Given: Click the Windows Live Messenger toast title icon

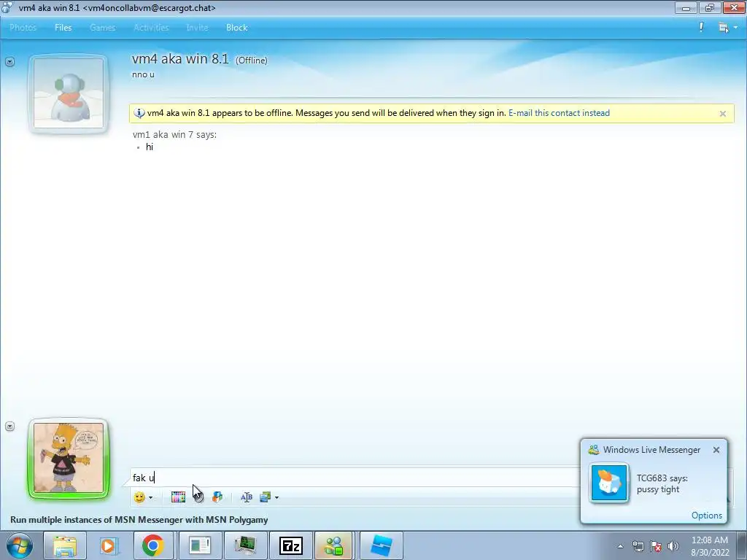Looking at the screenshot, I should [594, 449].
